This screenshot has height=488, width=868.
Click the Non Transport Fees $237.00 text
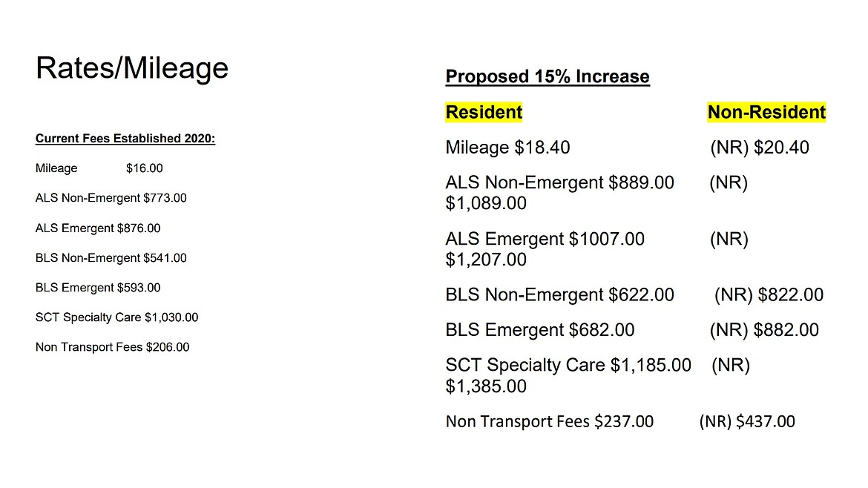549,422
